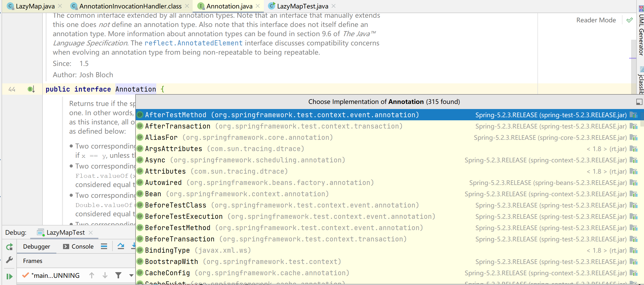This screenshot has height=285, width=644.
Task: Click the library icon in the BootstrapWith row
Action: click(633, 262)
